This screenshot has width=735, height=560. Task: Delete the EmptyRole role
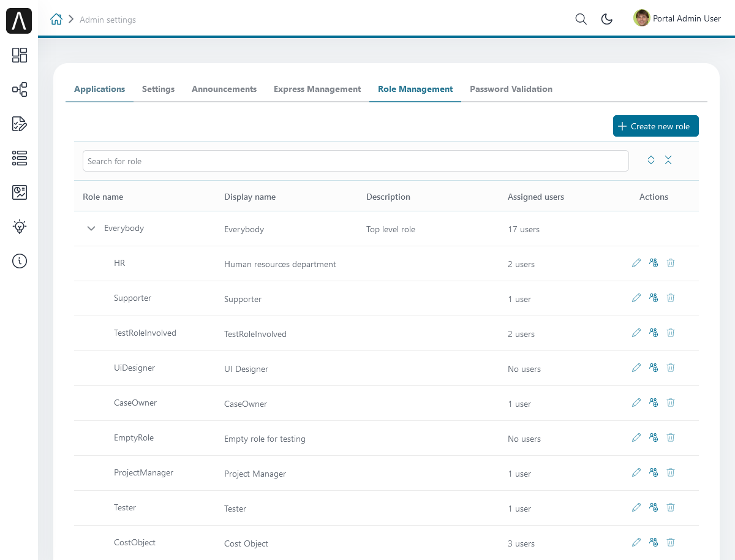coord(671,437)
